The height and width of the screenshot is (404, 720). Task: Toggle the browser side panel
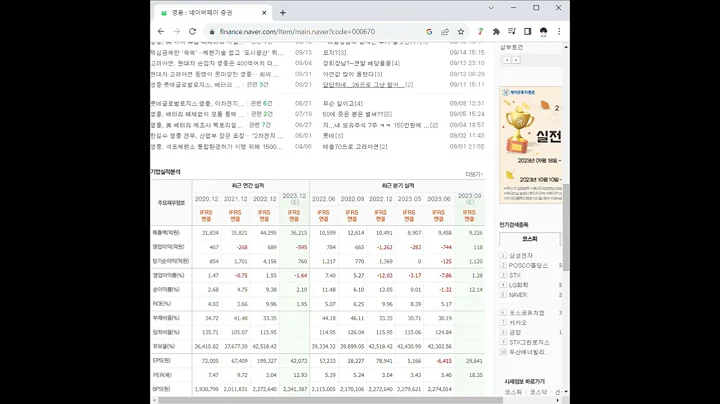(x=527, y=32)
